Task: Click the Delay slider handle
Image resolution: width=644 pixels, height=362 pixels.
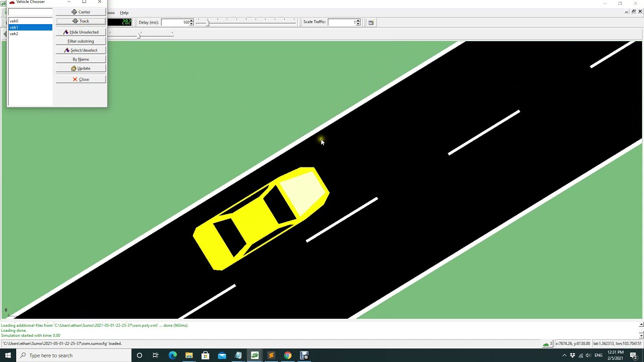Action: [x=208, y=22]
